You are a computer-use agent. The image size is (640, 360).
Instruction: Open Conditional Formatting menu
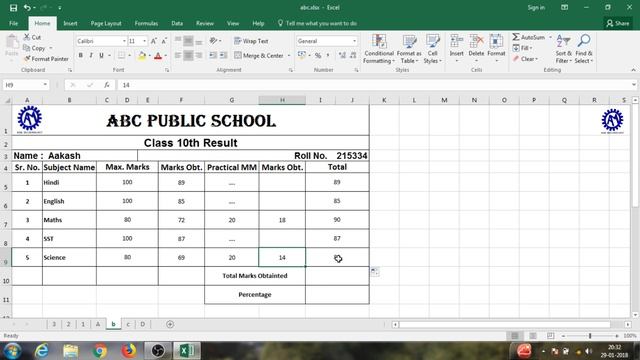coord(379,49)
